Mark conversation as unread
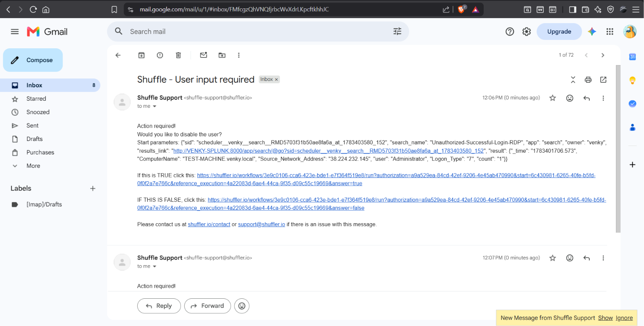644x326 pixels. (x=203, y=55)
